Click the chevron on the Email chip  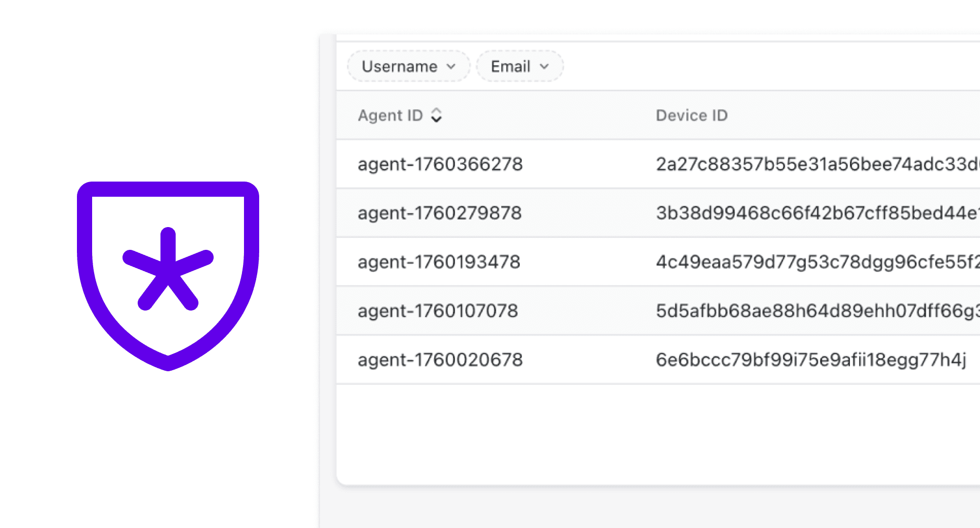click(545, 66)
